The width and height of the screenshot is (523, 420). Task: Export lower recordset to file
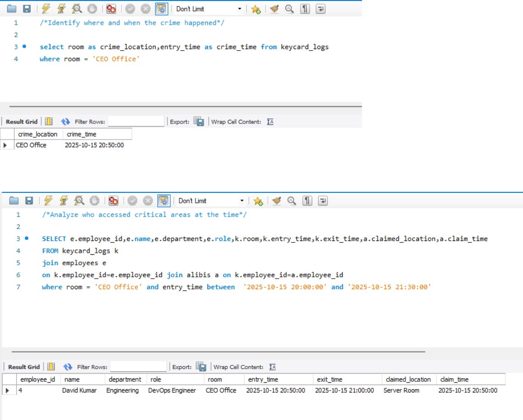(x=201, y=367)
